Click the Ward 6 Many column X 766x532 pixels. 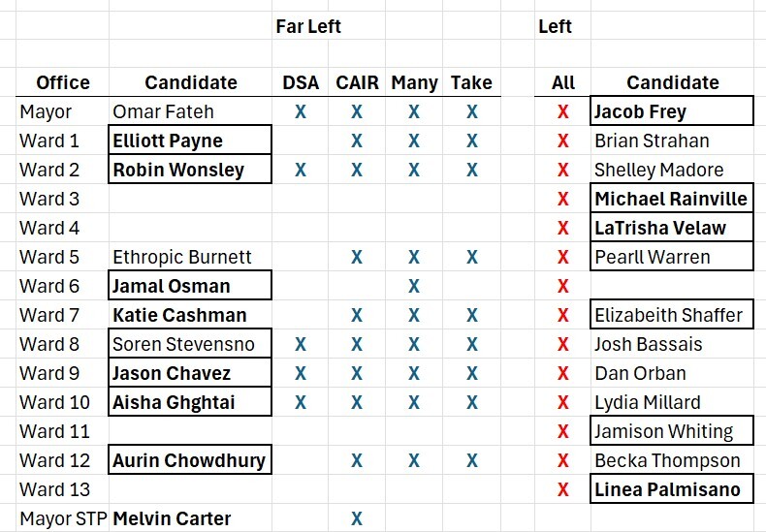click(414, 286)
